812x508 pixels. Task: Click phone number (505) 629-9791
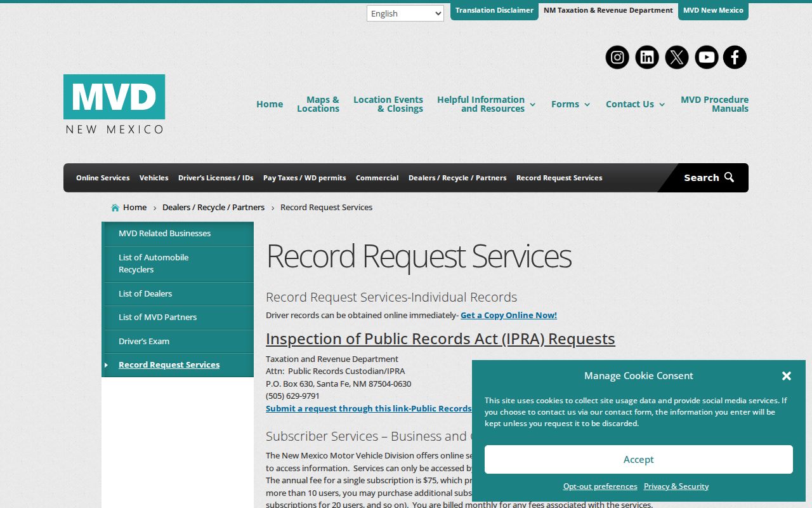coord(292,396)
